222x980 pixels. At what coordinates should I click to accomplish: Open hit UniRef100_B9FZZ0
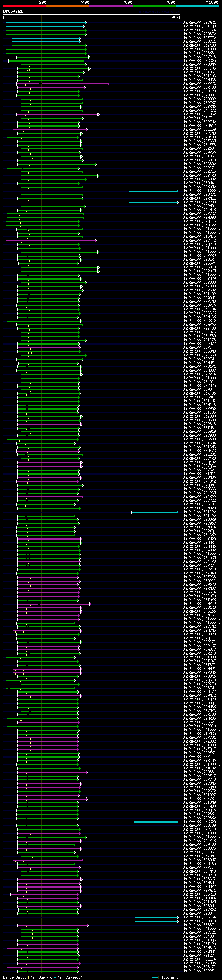pos(199,38)
